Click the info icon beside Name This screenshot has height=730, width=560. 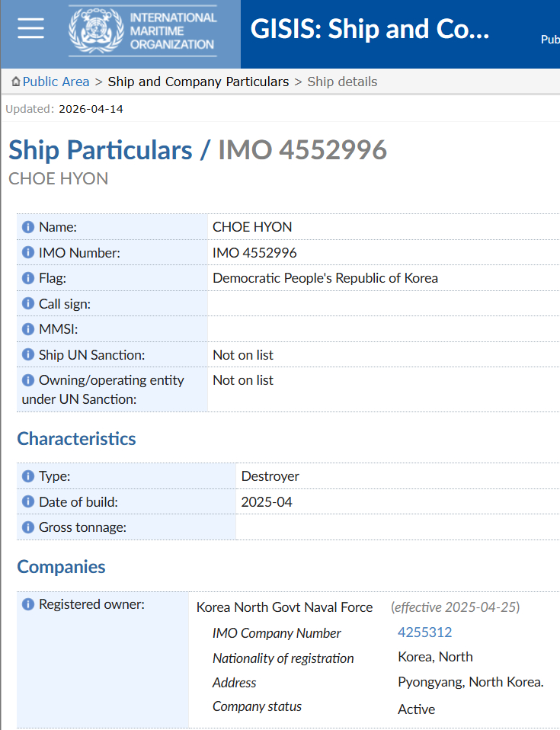coord(28,227)
